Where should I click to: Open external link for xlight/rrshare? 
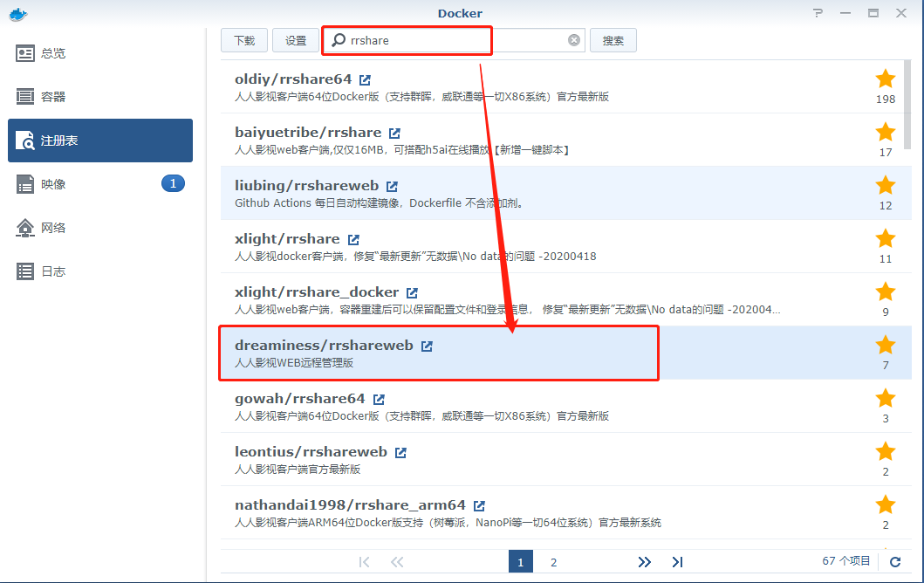tap(353, 239)
